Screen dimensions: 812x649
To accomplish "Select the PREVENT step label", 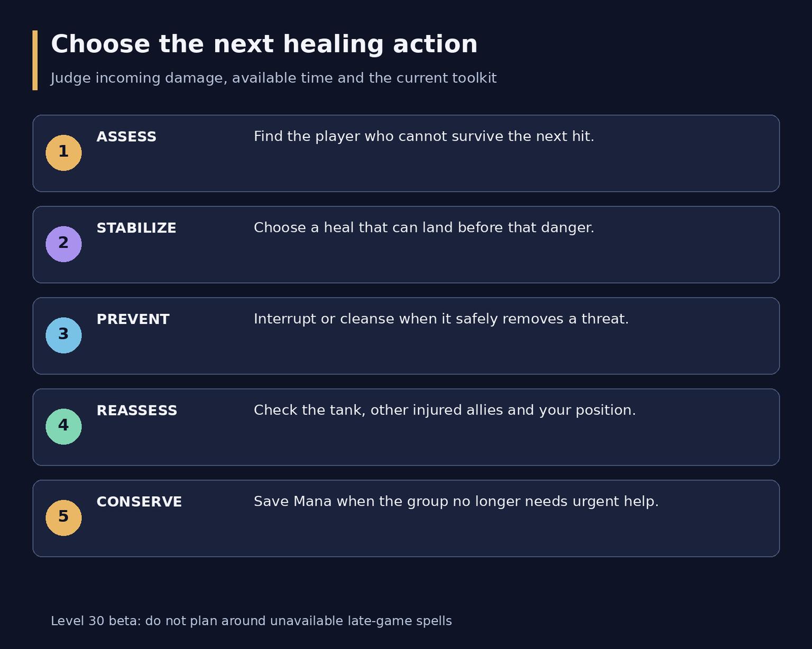I will click(x=133, y=320).
